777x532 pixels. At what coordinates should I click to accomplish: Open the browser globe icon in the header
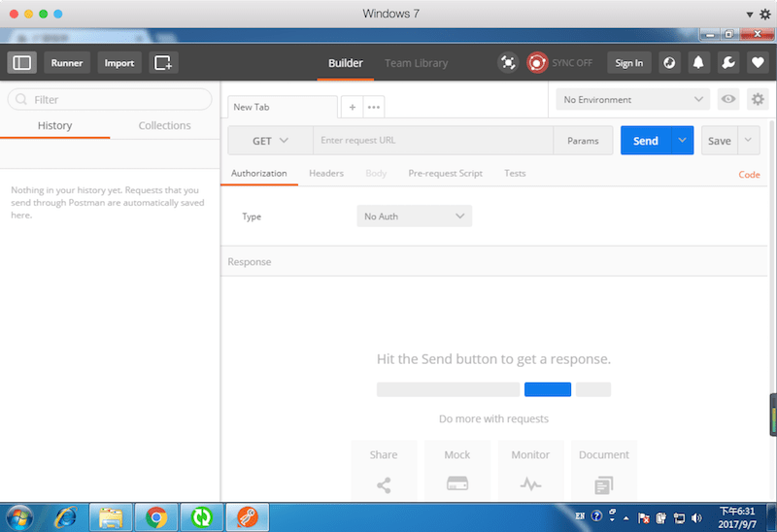pyautogui.click(x=669, y=63)
